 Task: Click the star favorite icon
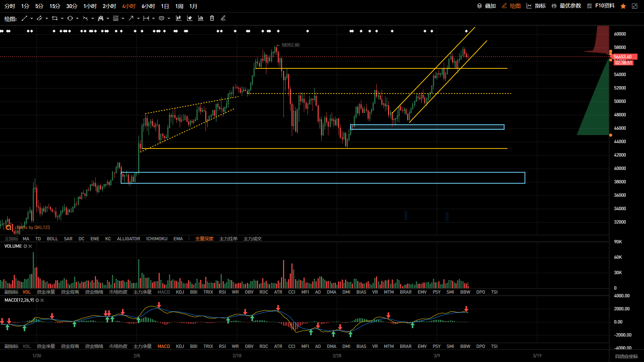(x=623, y=6)
